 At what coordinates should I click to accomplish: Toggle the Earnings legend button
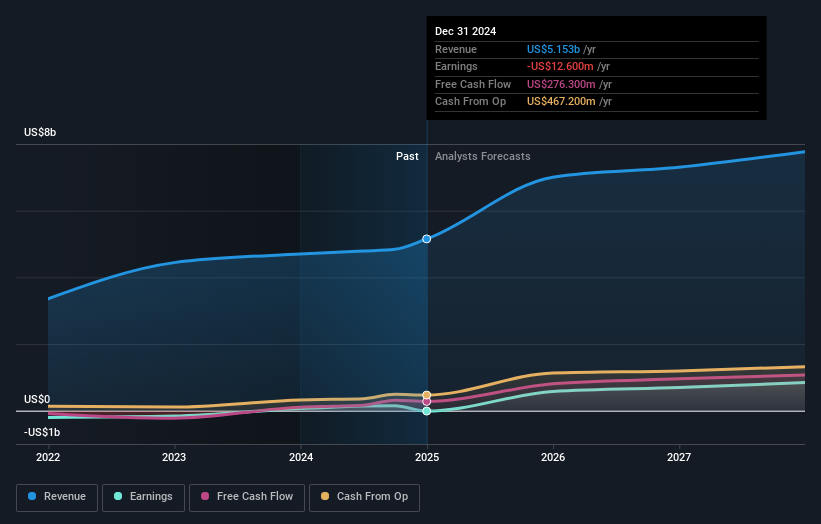click(x=143, y=497)
